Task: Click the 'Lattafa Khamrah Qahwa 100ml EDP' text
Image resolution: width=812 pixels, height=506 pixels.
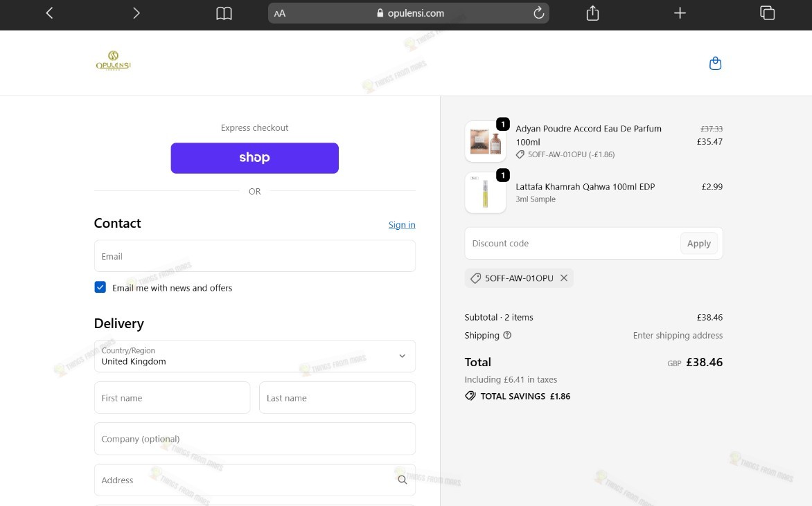Action: click(x=585, y=187)
